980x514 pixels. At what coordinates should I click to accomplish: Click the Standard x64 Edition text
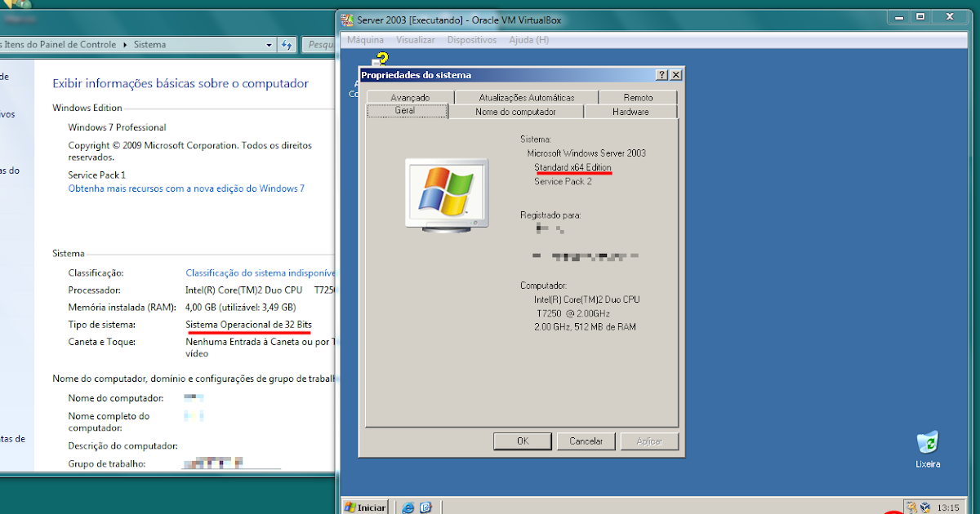[572, 167]
